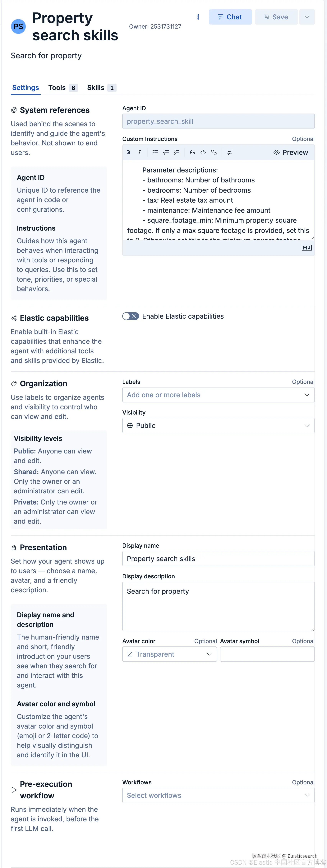Insert a task checklist
327x868 pixels.
(x=177, y=152)
